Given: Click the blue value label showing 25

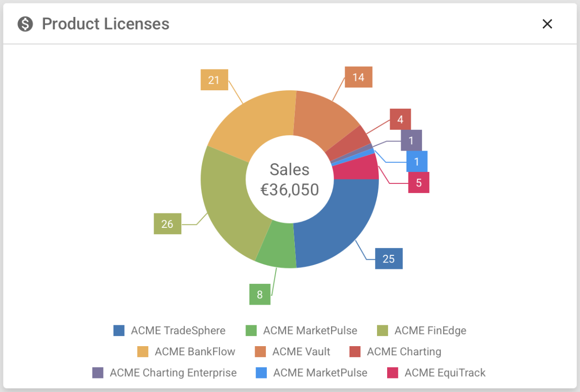Looking at the screenshot, I should pyautogui.click(x=389, y=259).
